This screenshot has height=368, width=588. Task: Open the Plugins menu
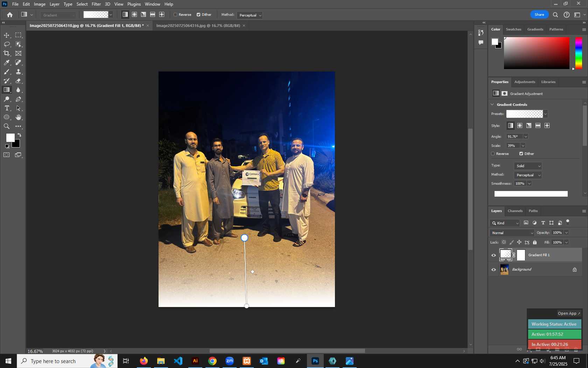(134, 4)
